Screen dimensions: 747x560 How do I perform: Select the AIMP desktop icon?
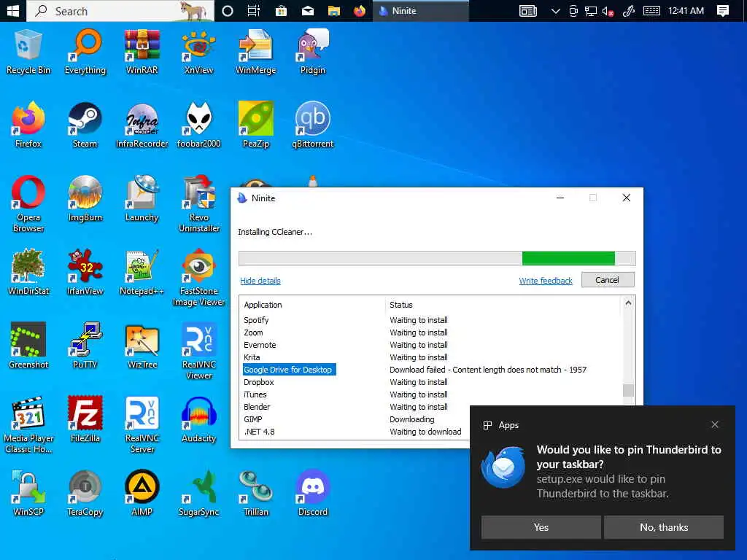tap(142, 494)
